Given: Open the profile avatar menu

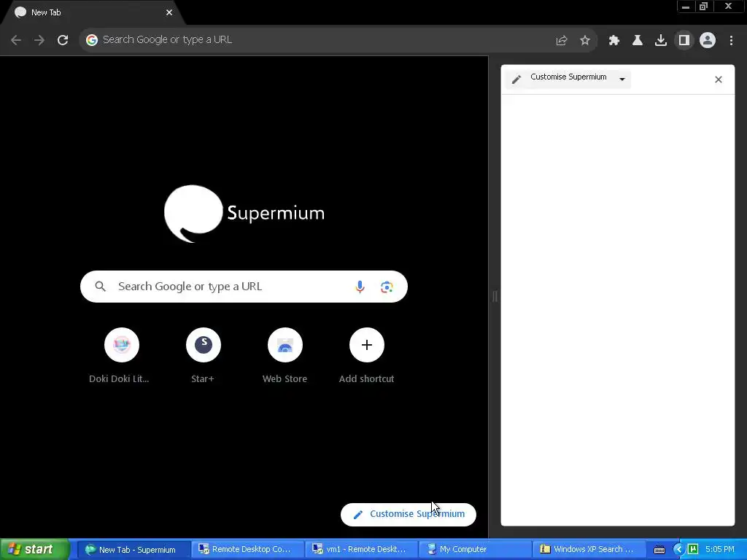Looking at the screenshot, I should [708, 41].
